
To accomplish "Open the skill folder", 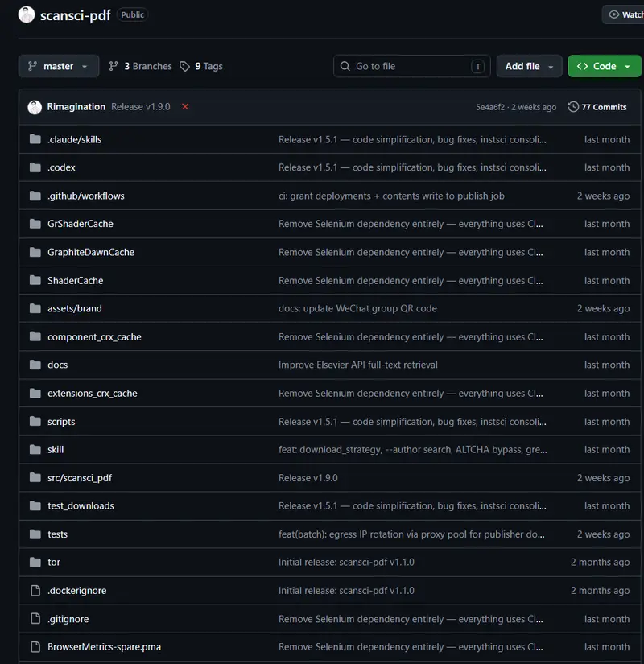I will (x=56, y=449).
